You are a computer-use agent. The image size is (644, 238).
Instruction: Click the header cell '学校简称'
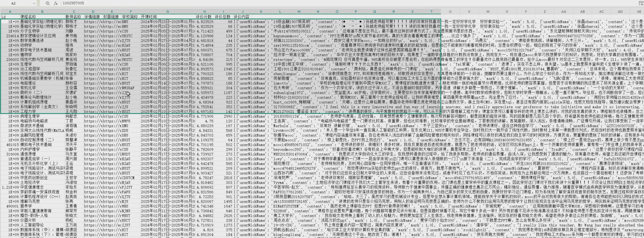pos(130,16)
